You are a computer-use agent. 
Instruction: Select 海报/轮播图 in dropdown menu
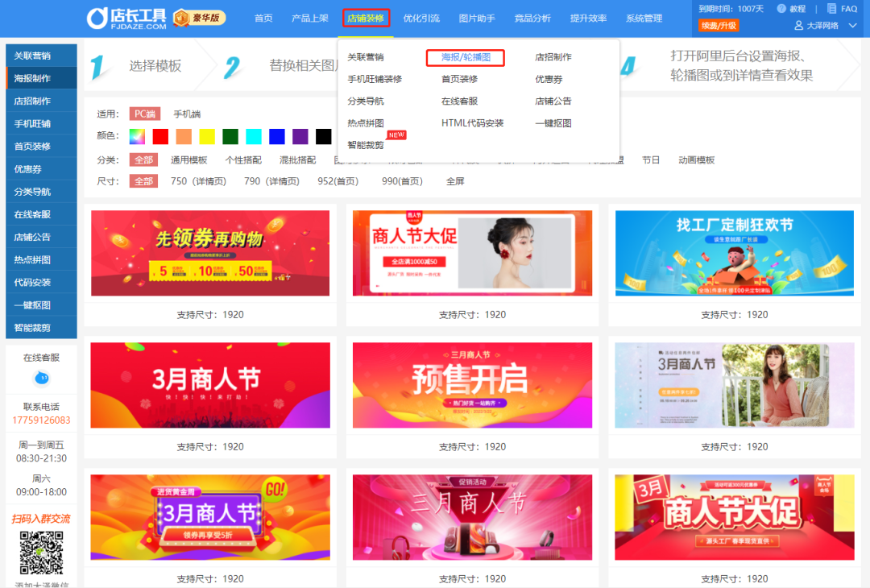(466, 57)
